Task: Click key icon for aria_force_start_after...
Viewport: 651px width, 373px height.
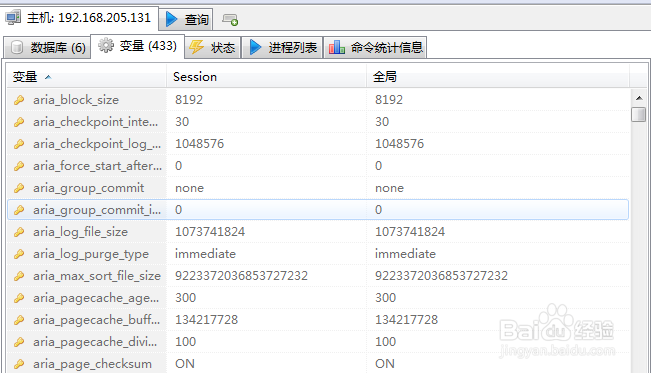Action: (x=19, y=166)
